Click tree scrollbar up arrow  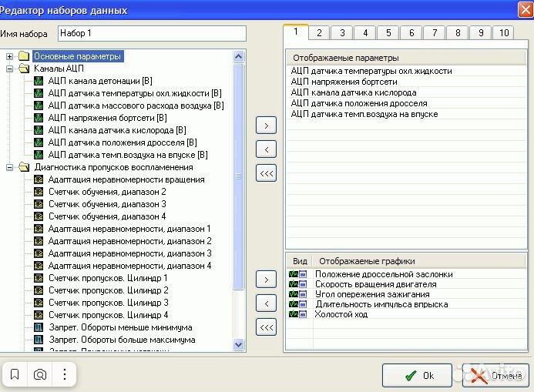239,56
